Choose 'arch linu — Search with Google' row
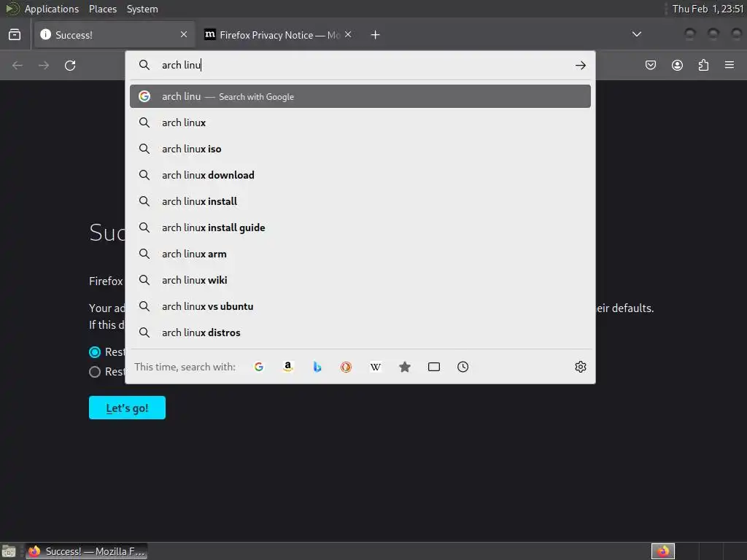The width and height of the screenshot is (747, 560). [360, 96]
